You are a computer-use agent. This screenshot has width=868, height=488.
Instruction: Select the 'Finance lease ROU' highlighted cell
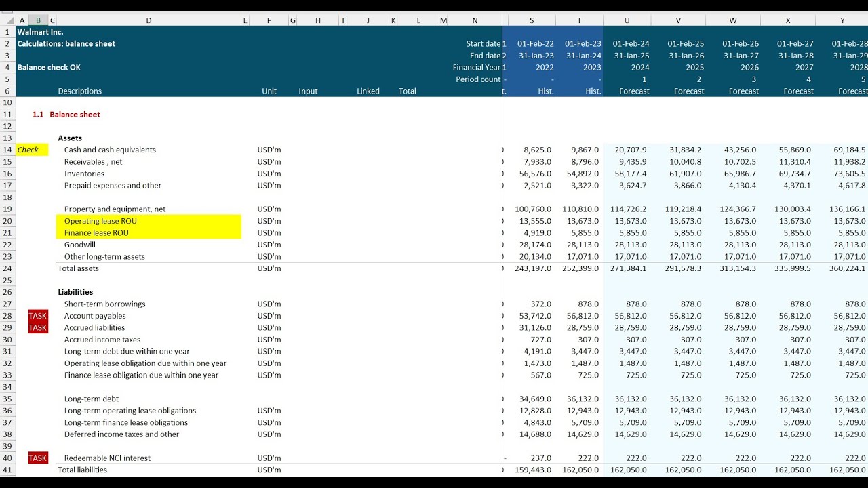tap(149, 233)
